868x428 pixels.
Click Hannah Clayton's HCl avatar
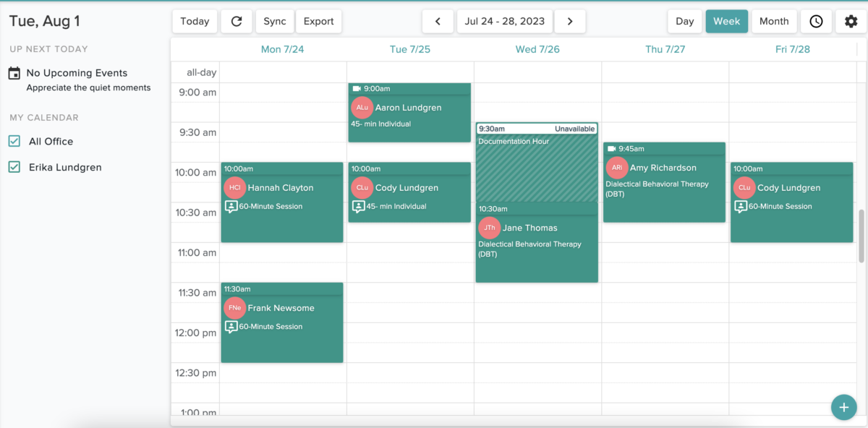point(234,188)
